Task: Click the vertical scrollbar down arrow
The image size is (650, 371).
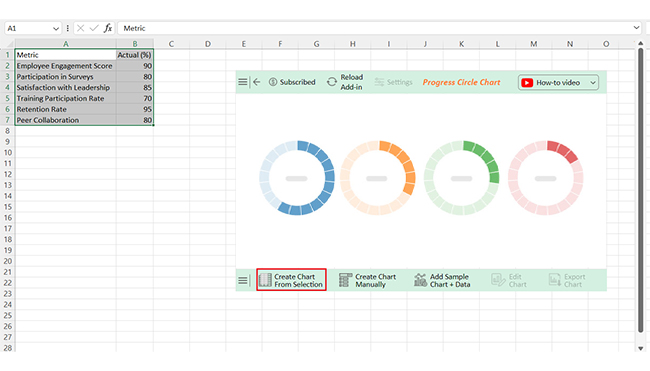Action: pos(640,349)
